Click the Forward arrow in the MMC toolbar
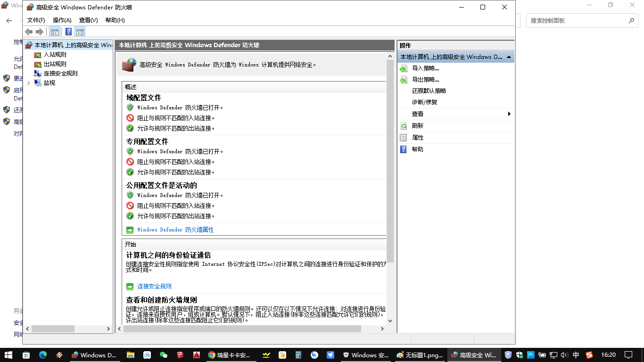Image resolution: width=644 pixels, height=362 pixels. click(x=40, y=32)
